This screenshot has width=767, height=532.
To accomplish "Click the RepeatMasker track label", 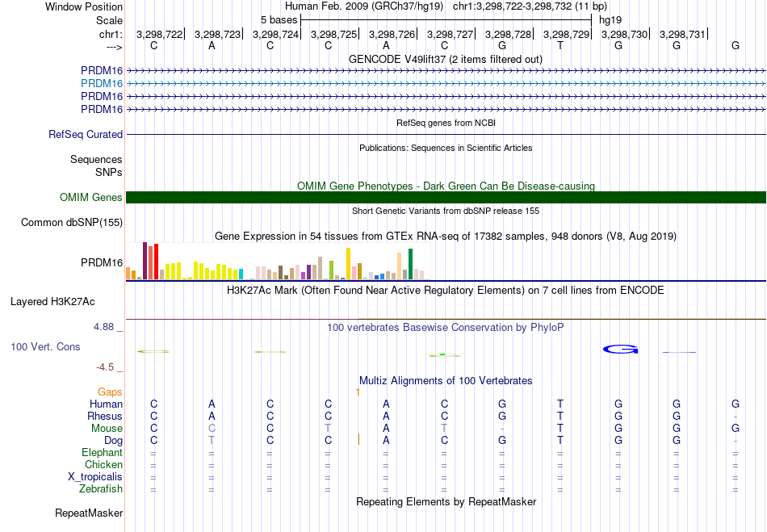I will 89,513.
